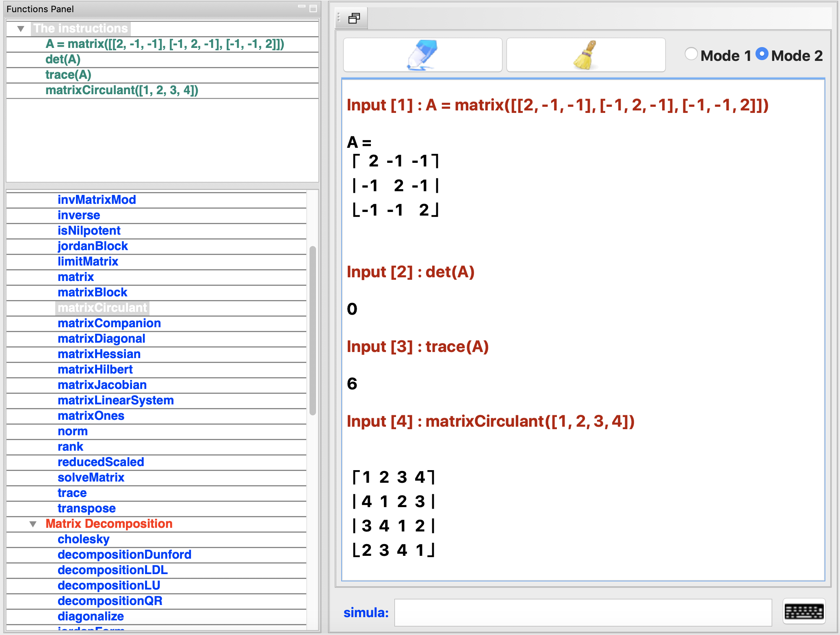
Task: Select the cholesky function
Action: click(84, 539)
